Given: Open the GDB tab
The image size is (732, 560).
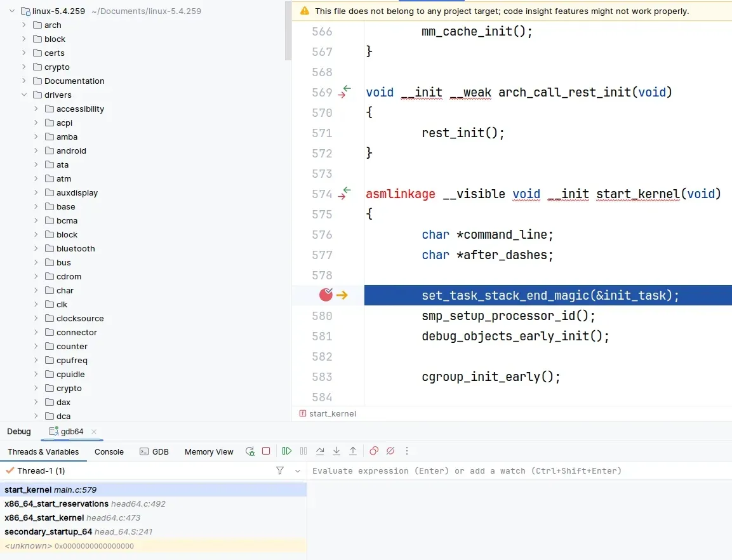Looking at the screenshot, I should click(154, 452).
